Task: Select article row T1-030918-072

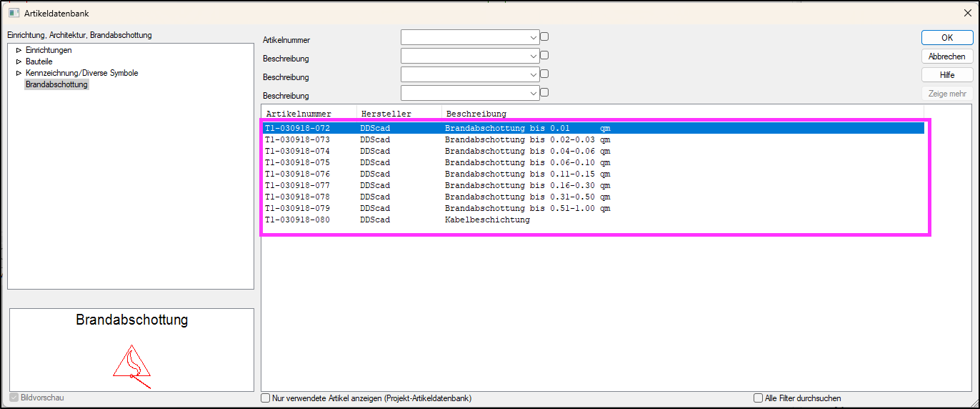Action: [x=593, y=128]
